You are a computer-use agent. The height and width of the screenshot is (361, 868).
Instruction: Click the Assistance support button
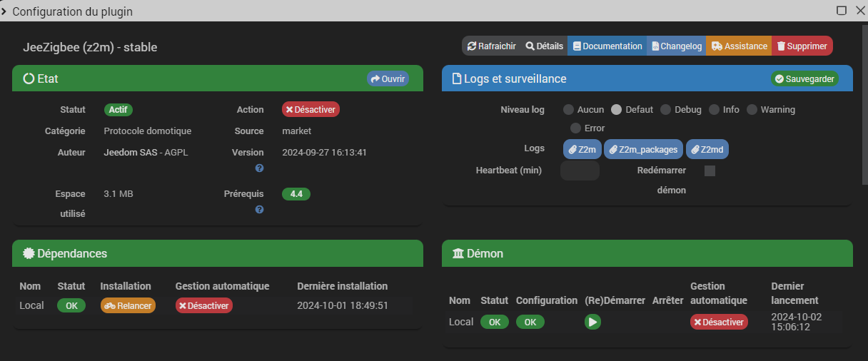click(x=740, y=46)
